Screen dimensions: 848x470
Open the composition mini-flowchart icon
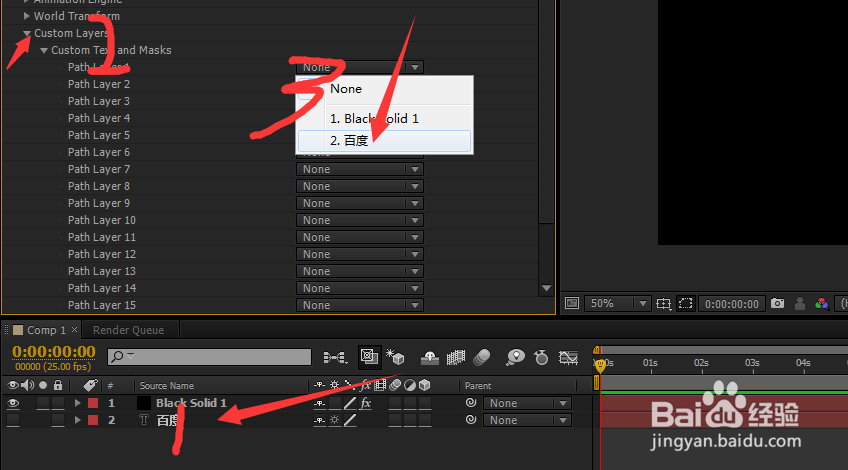[335, 358]
